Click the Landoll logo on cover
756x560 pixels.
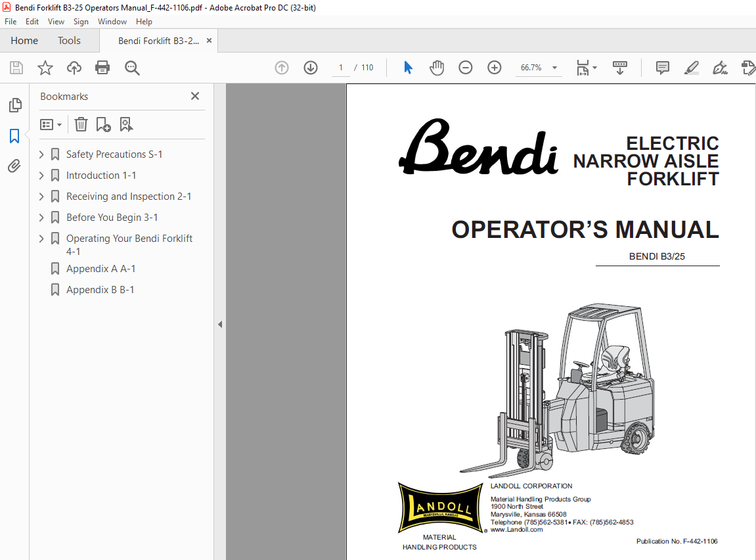[x=440, y=507]
